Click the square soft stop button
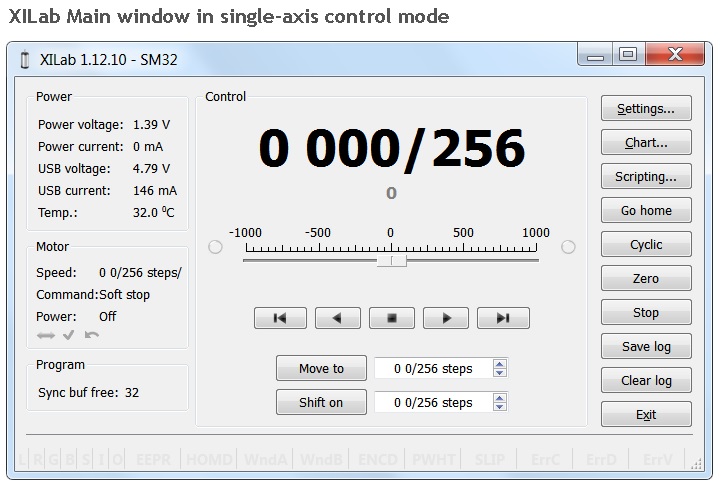The width and height of the screenshot is (722, 488). [392, 318]
